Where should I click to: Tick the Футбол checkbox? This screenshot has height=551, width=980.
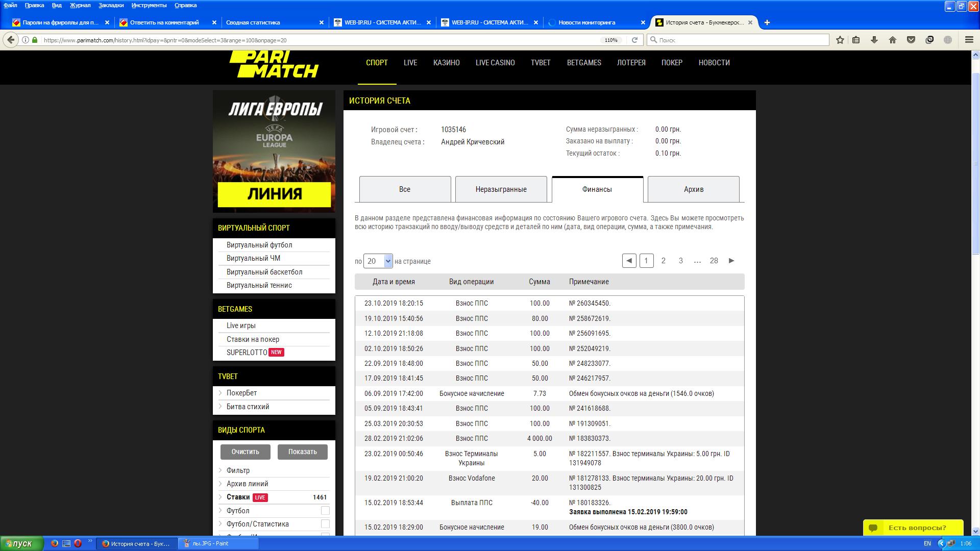point(325,511)
